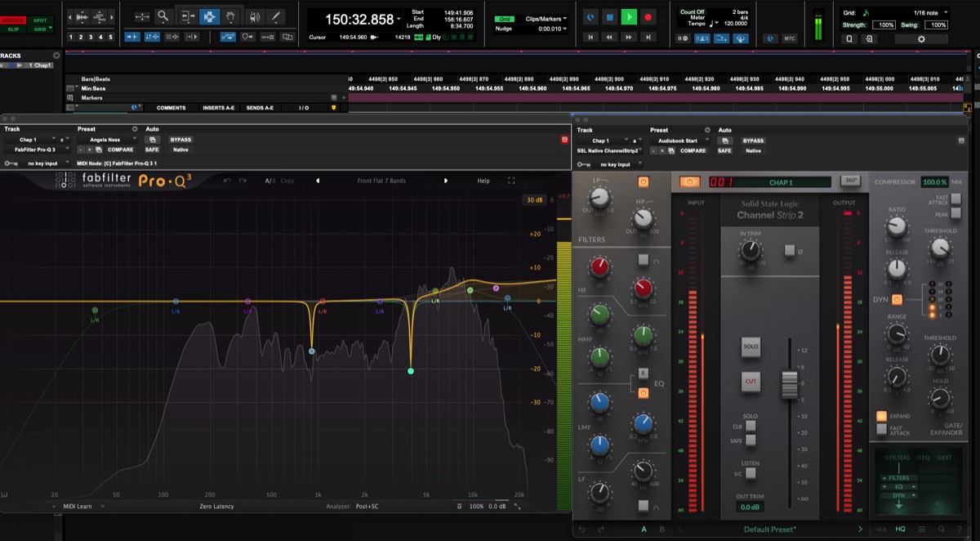This screenshot has width=980, height=541.
Task: Select the Scrubber speaker tool
Action: (x=255, y=16)
